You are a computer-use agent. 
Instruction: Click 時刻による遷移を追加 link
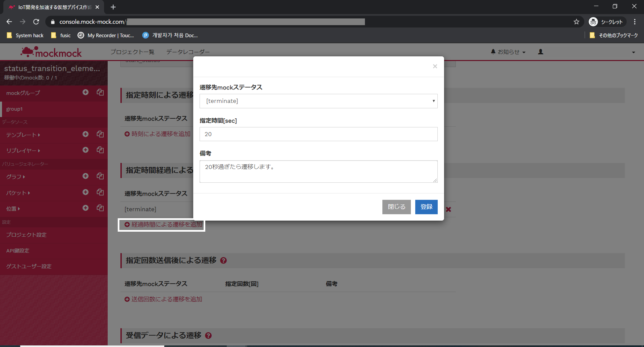click(157, 134)
